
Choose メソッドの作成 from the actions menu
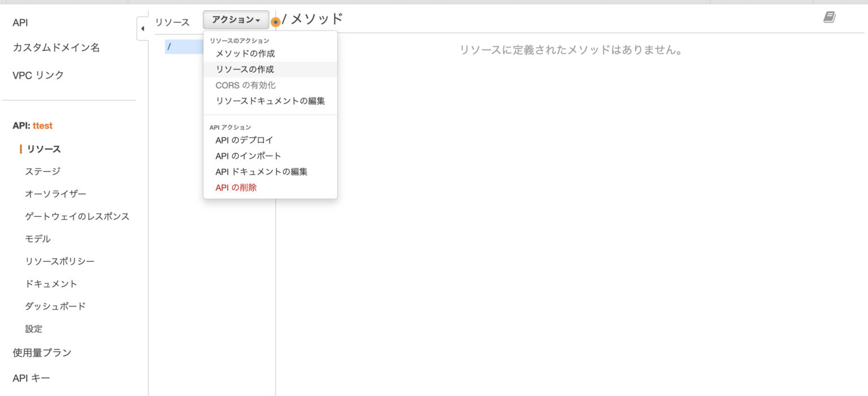(244, 53)
